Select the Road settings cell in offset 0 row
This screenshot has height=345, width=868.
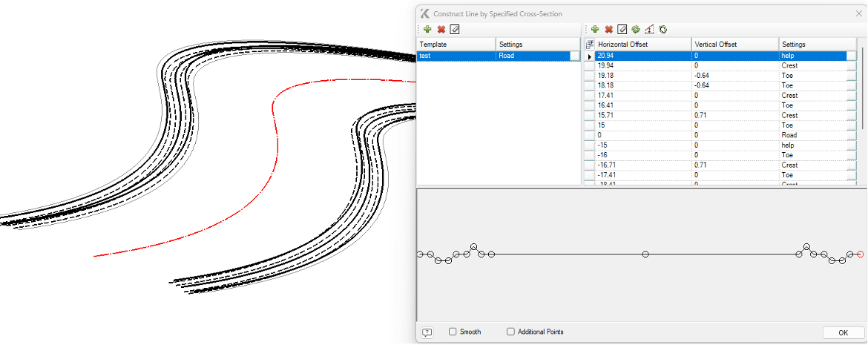pos(812,135)
